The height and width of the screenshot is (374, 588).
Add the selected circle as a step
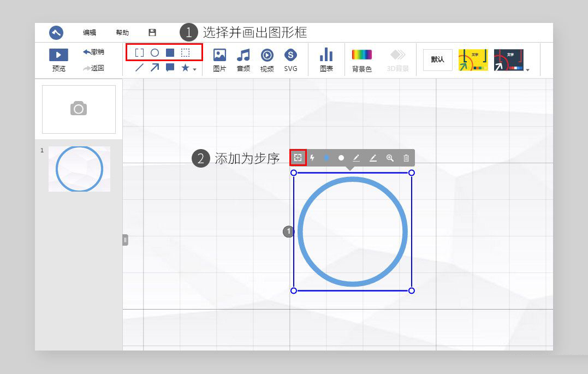point(298,158)
